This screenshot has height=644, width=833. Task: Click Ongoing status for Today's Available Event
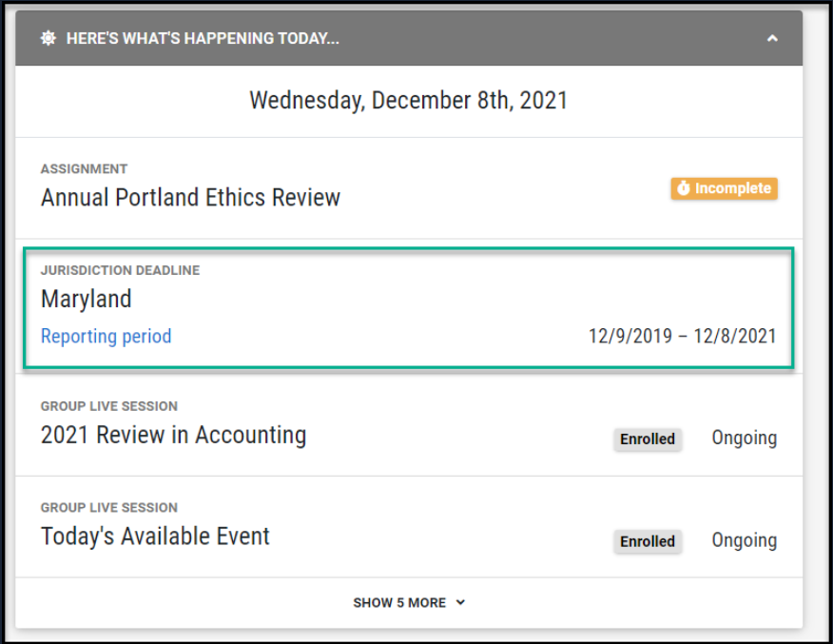744,540
